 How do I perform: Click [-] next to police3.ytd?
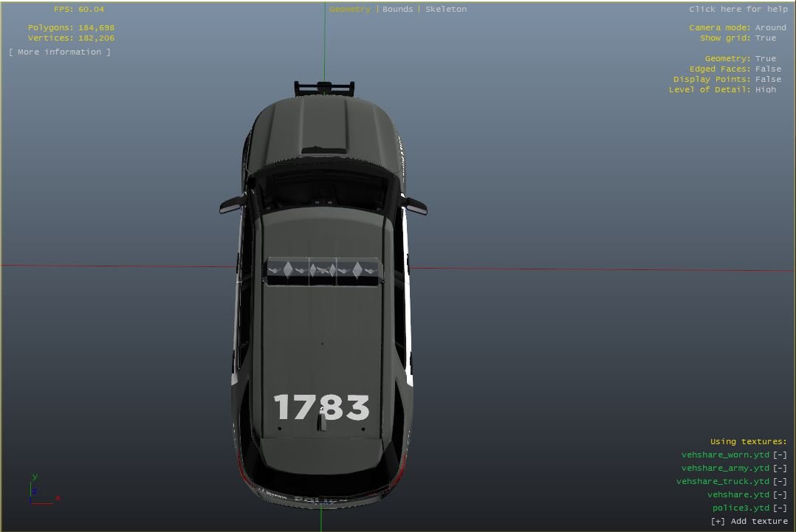click(780, 508)
